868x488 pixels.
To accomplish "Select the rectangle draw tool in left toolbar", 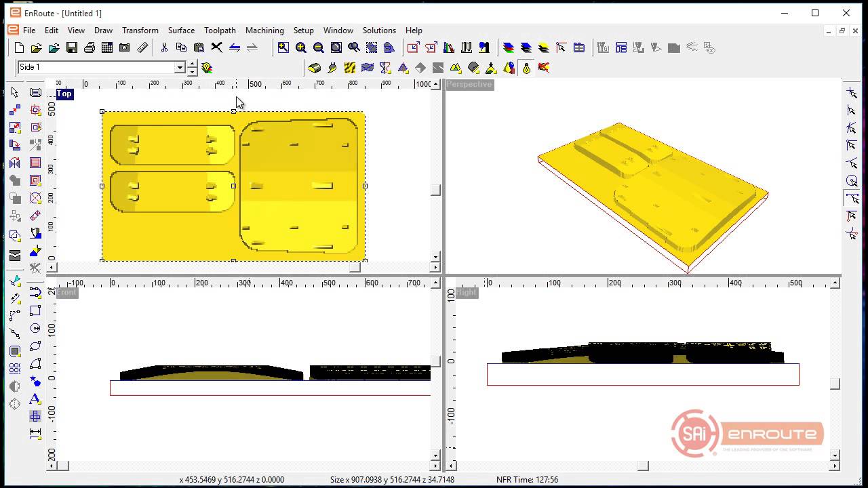I will 35,310.
